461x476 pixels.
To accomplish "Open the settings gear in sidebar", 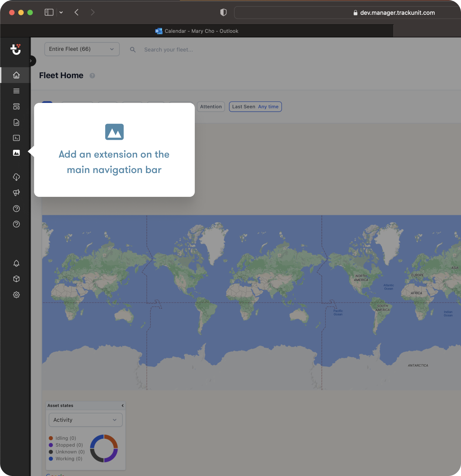I will 16,295.
